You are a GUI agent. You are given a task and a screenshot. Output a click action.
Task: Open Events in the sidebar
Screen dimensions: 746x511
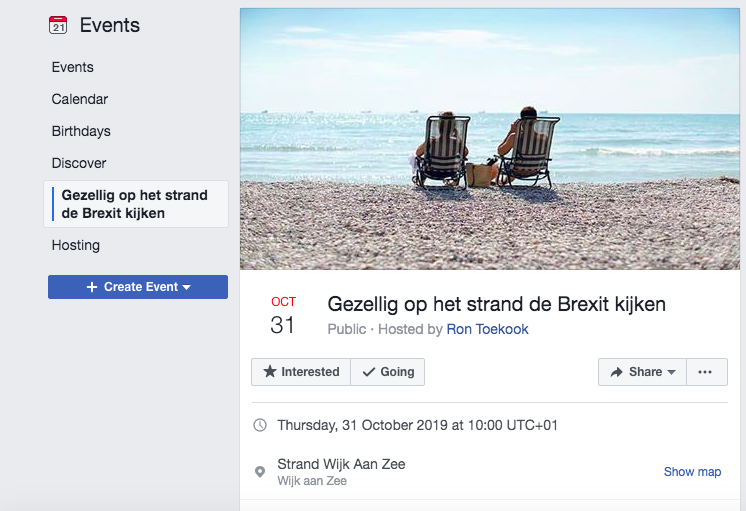(x=73, y=67)
